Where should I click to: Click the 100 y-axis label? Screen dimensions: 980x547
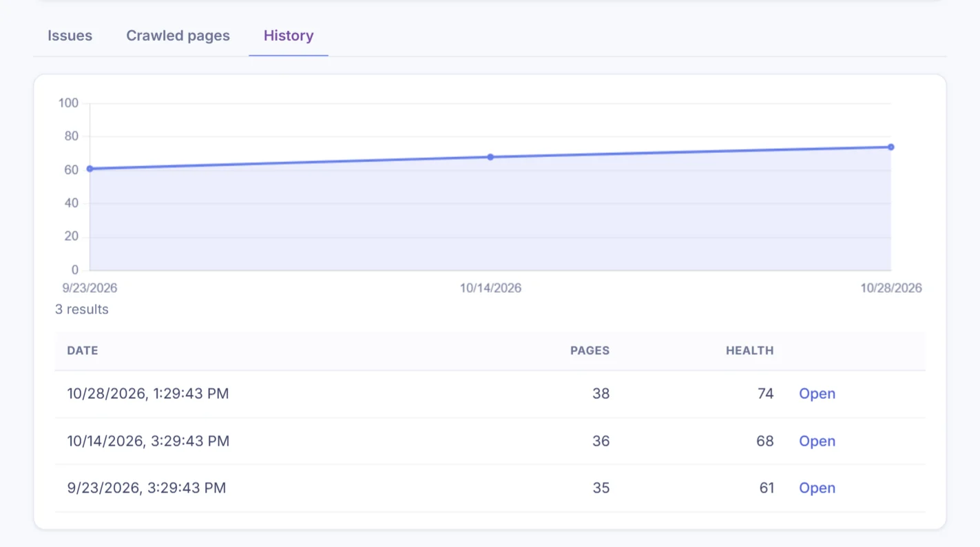pos(69,103)
